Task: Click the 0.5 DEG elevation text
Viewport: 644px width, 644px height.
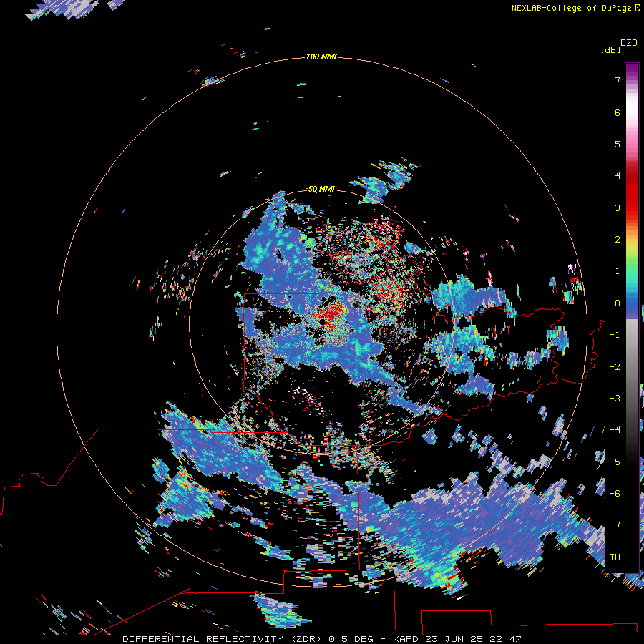Action: click(351, 639)
